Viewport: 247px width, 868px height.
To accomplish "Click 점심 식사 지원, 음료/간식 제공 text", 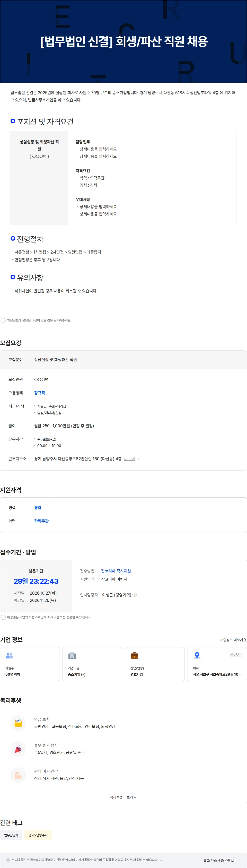I will (x=59, y=779).
